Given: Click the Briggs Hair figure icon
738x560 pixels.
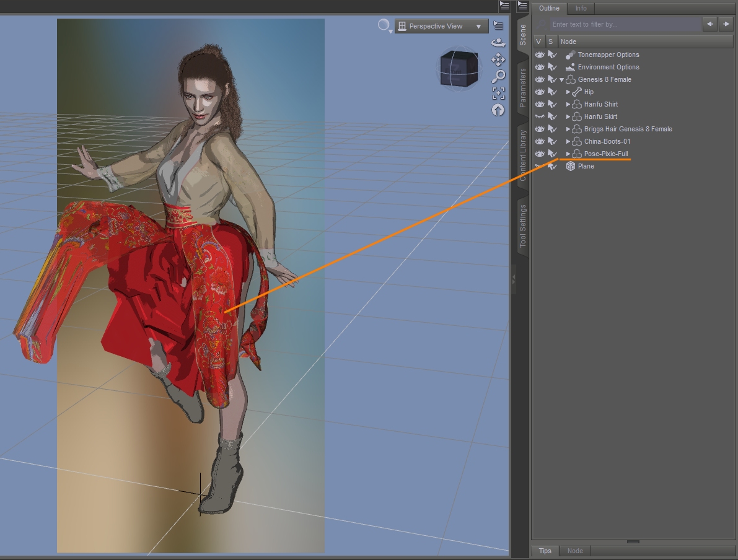Looking at the screenshot, I should click(x=576, y=129).
